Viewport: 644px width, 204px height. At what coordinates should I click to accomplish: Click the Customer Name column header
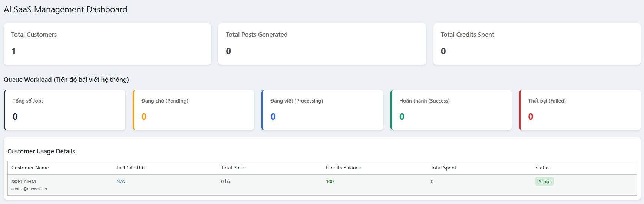click(x=30, y=168)
